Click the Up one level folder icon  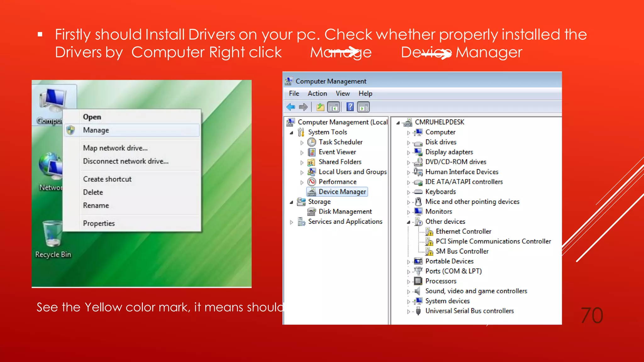(x=320, y=107)
